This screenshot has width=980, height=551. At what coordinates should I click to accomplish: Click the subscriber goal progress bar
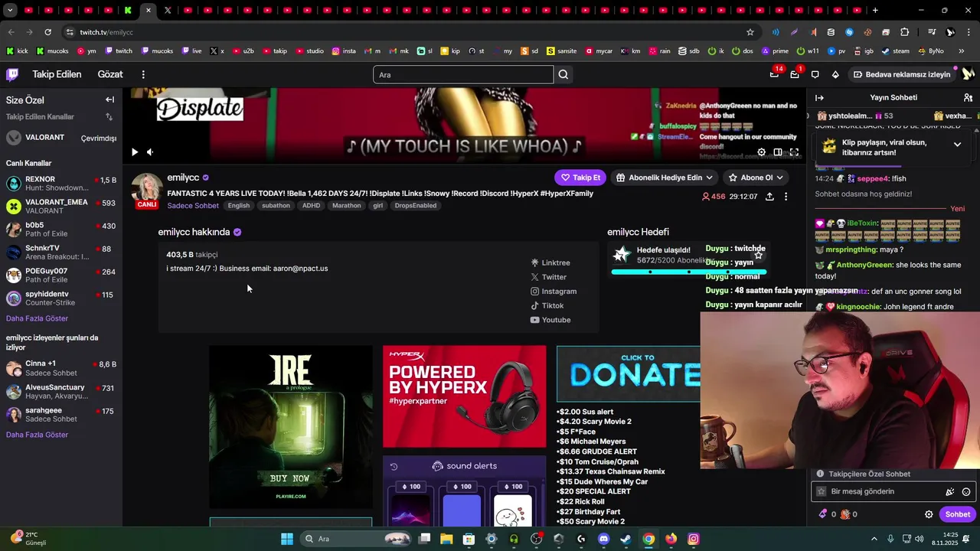point(688,272)
